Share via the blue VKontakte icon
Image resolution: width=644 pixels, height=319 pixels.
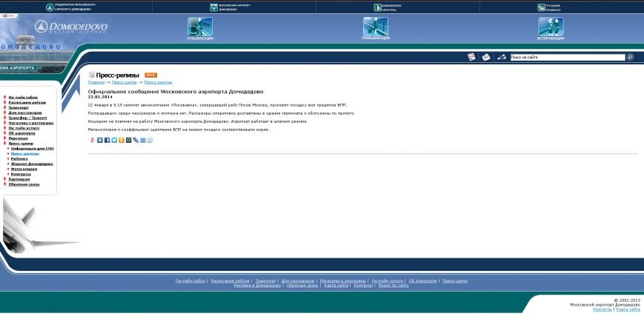tap(100, 140)
